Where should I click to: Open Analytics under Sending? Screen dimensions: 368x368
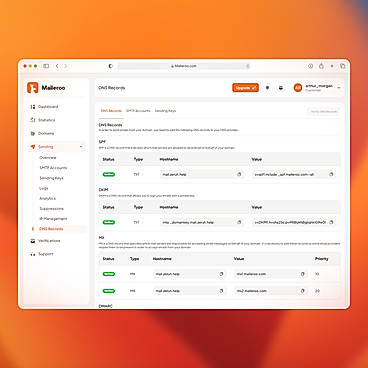(x=48, y=198)
